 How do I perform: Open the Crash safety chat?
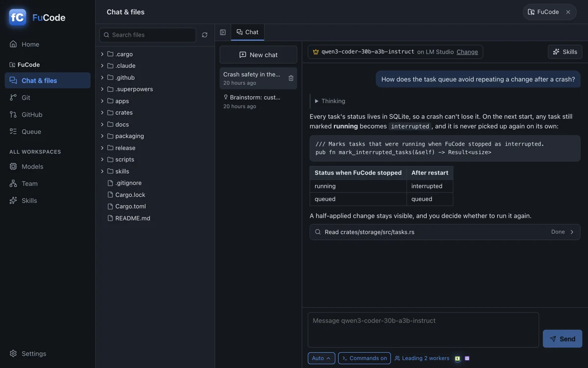click(x=258, y=79)
